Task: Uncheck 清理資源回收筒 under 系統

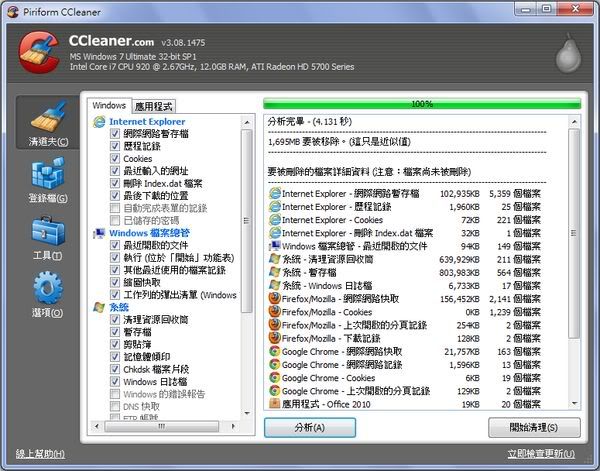Action: coord(114,319)
